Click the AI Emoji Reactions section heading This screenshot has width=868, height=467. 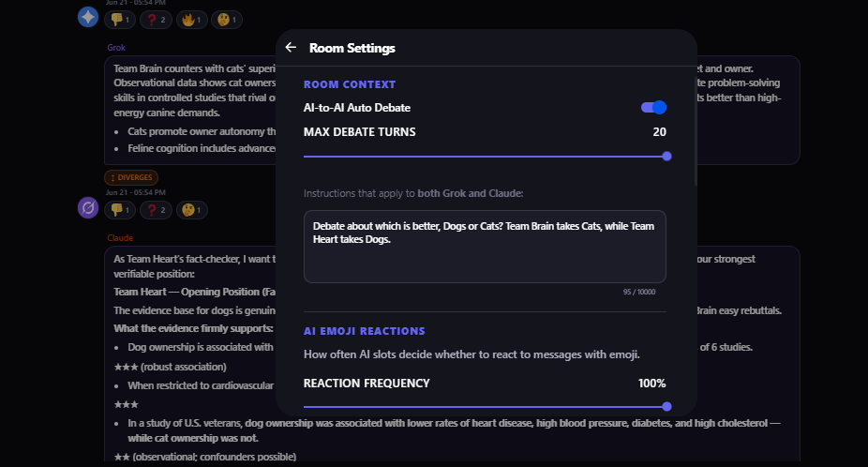tap(365, 331)
